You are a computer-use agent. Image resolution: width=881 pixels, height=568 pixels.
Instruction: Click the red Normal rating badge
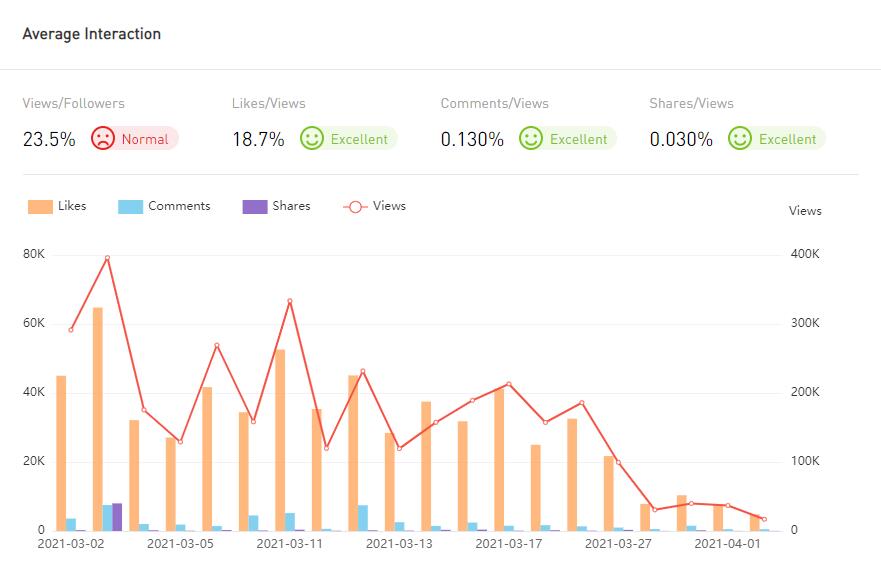coord(144,139)
